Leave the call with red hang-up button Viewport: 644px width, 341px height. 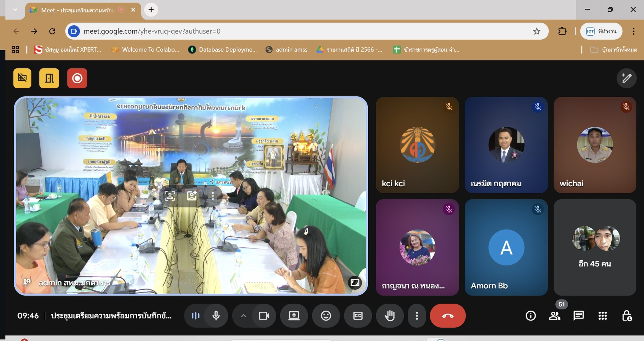click(x=448, y=316)
